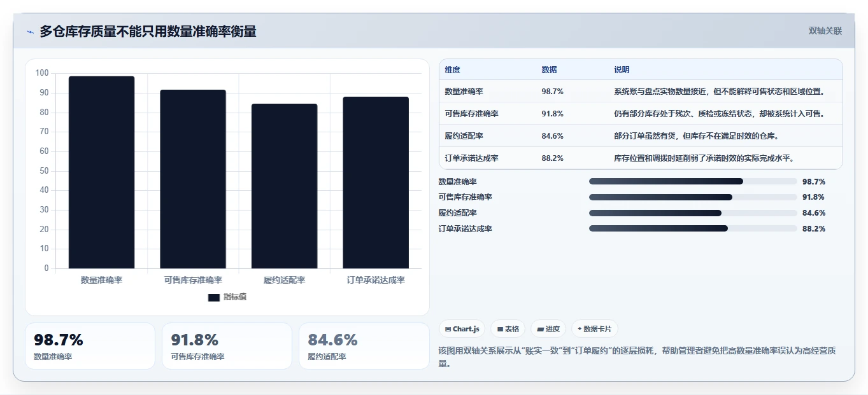
Task: Click the 84.6% data card
Action: (x=364, y=346)
